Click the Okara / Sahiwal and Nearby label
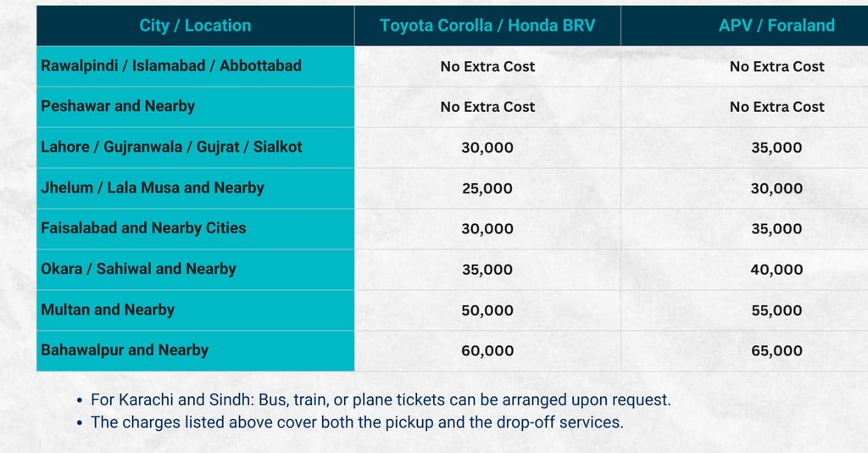The width and height of the screenshot is (868, 453). pyautogui.click(x=138, y=270)
